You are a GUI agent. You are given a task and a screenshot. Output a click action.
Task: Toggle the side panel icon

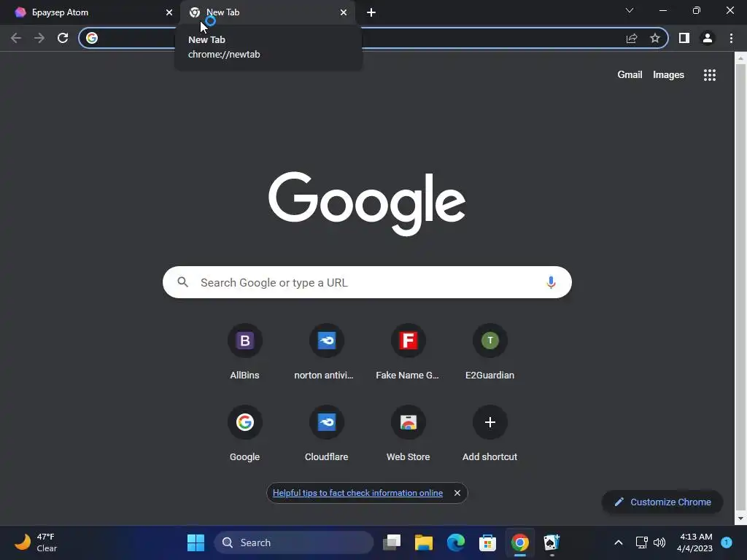pos(684,38)
